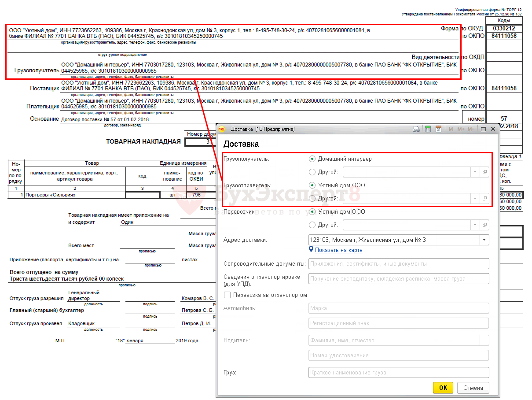Click the M memory button in title bar

tap(451, 129)
